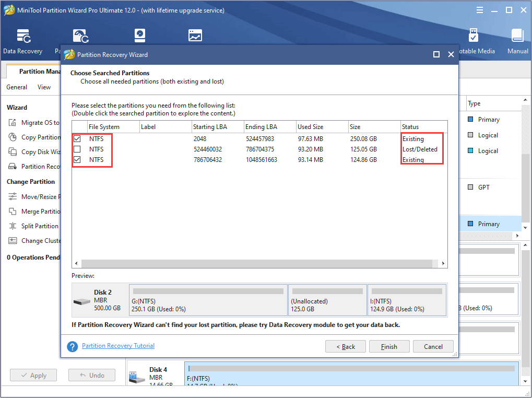This screenshot has height=398, width=532.
Task: Click the Space Analyzer toolbar icon
Action: pyautogui.click(x=195, y=36)
